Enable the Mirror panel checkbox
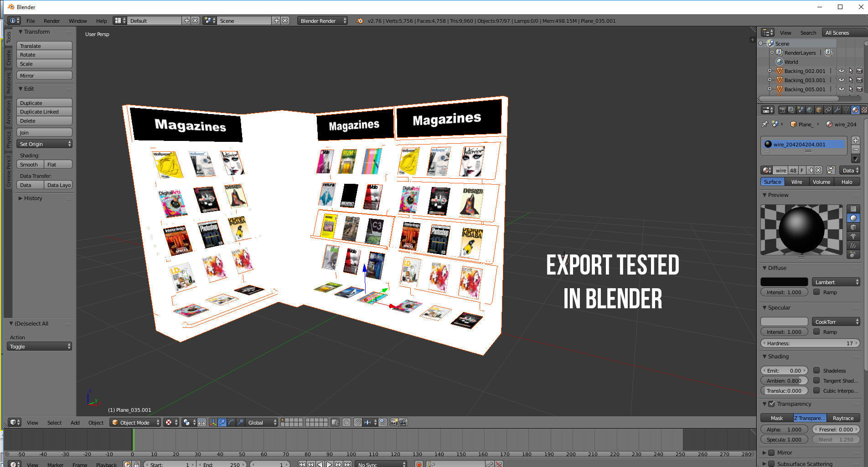Image resolution: width=868 pixels, height=467 pixels. (x=772, y=452)
